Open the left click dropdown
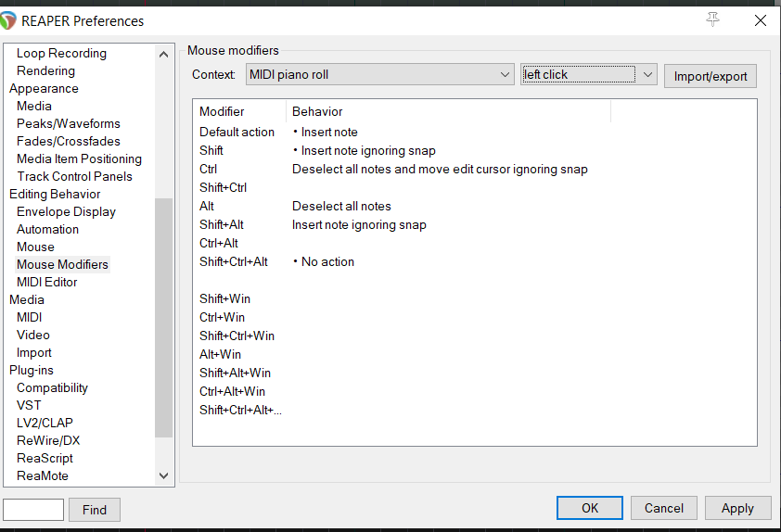 pyautogui.click(x=589, y=75)
